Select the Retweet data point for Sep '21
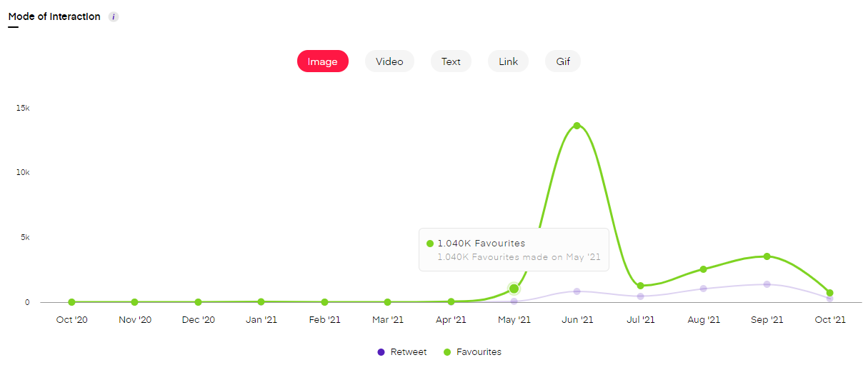The image size is (868, 365). [x=767, y=284]
